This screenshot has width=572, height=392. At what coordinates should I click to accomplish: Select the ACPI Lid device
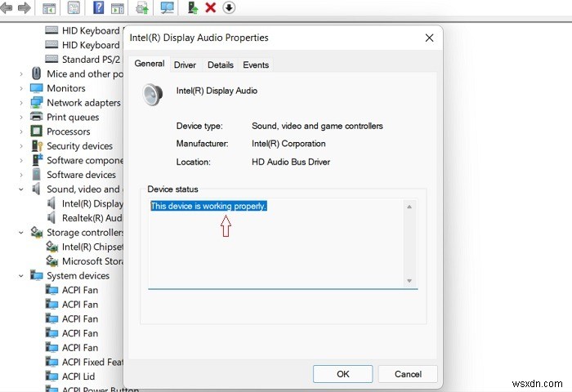tap(78, 376)
